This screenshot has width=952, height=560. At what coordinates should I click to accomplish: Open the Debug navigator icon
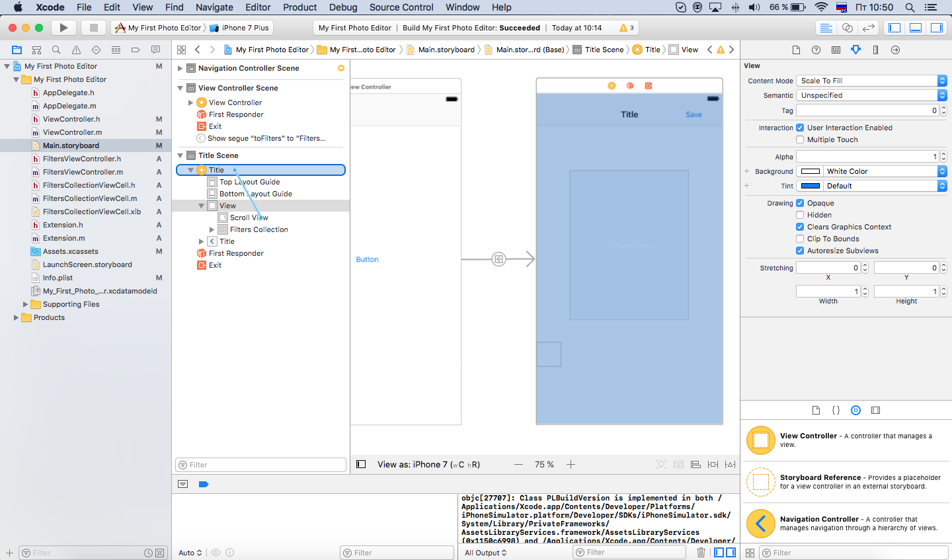(116, 50)
